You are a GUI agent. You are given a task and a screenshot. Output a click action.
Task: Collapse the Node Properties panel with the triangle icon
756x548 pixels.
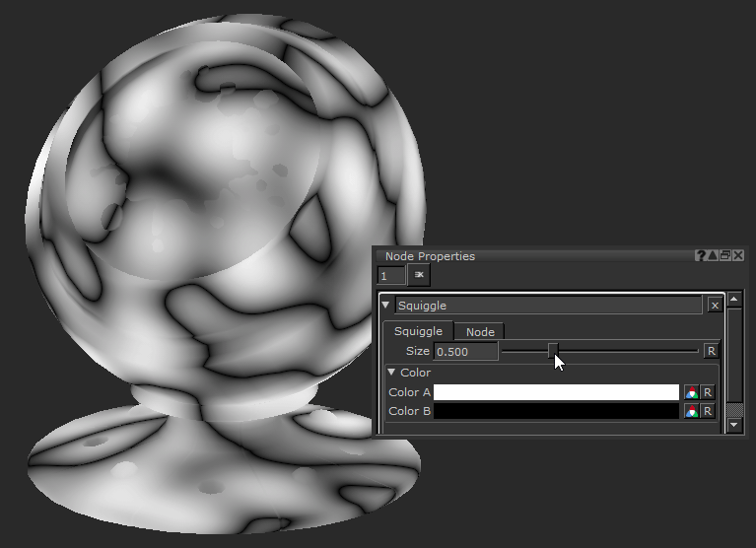[713, 256]
